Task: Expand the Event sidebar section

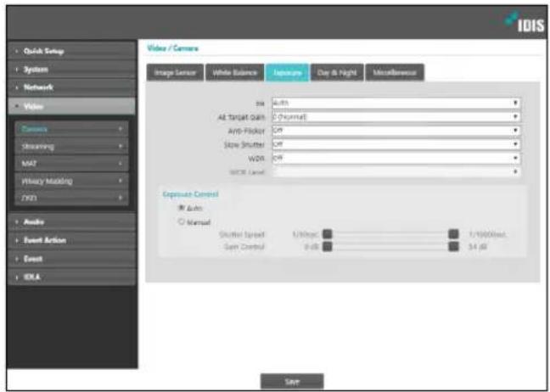Action: point(71,259)
